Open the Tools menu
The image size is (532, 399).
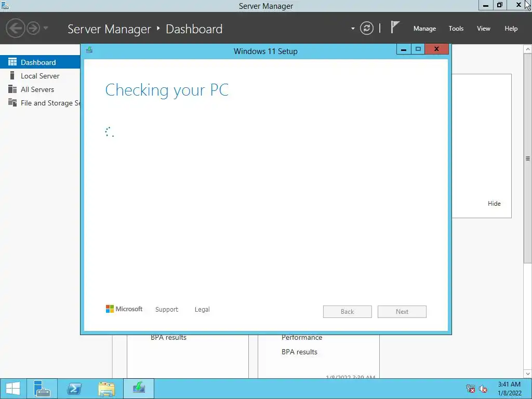[x=456, y=29]
